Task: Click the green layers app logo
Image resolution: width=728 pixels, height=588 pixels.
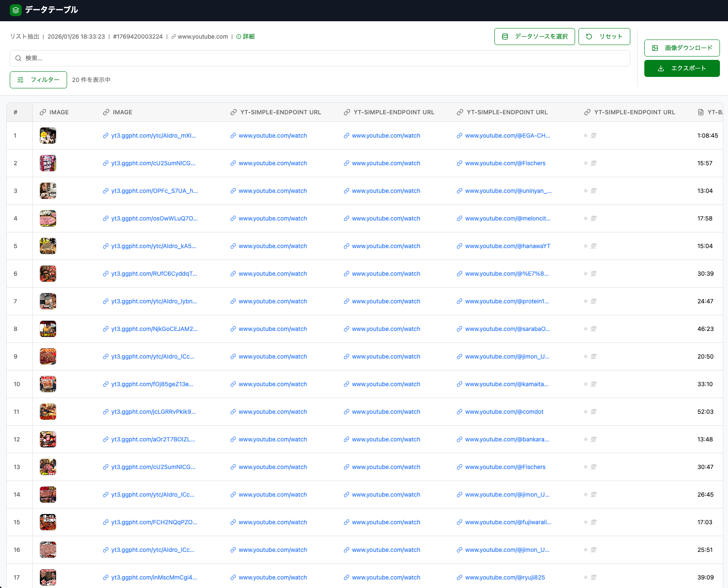Action: click(16, 10)
